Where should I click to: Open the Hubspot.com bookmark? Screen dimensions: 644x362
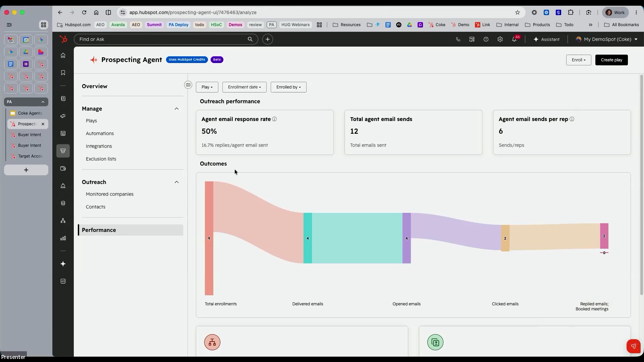tap(74, 25)
